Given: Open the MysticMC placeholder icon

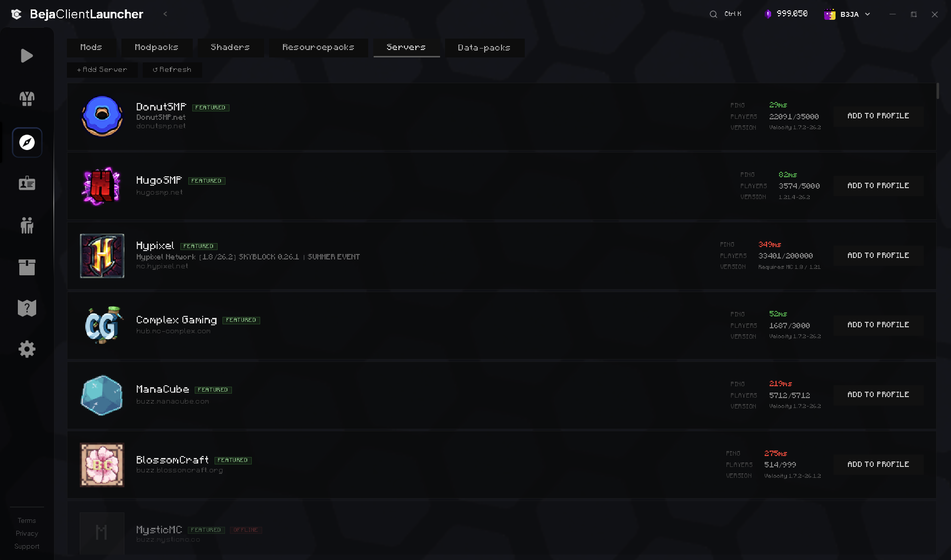Looking at the screenshot, I should click(x=102, y=533).
